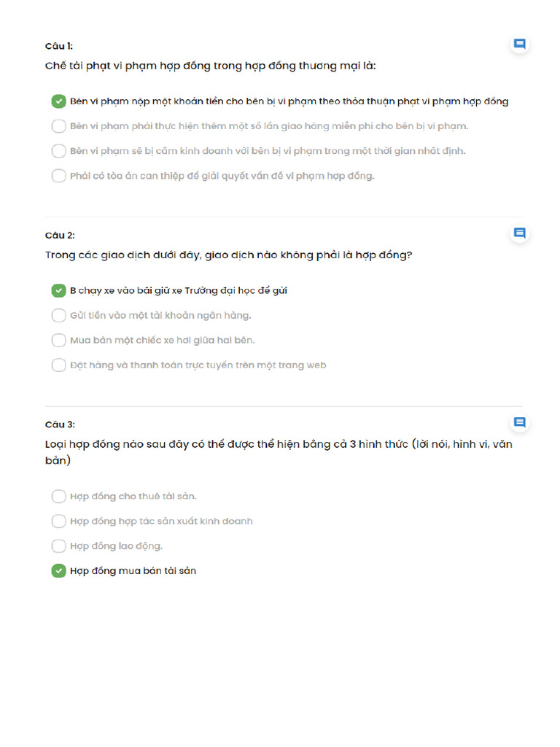Screen dimensions: 560x747
Task: Choose option about giao hàng miễn phí
Action: (x=59, y=126)
